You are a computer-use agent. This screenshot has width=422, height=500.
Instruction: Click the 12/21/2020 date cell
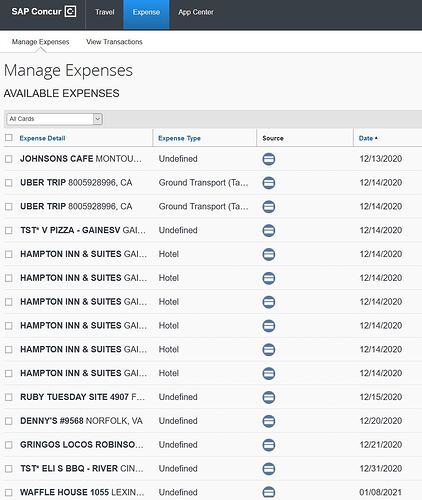click(x=381, y=445)
